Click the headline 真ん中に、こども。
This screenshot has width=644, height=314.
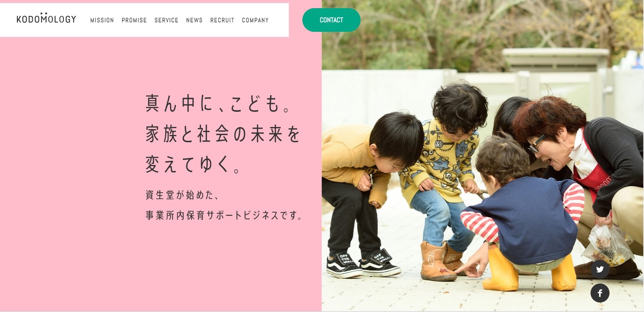[218, 103]
